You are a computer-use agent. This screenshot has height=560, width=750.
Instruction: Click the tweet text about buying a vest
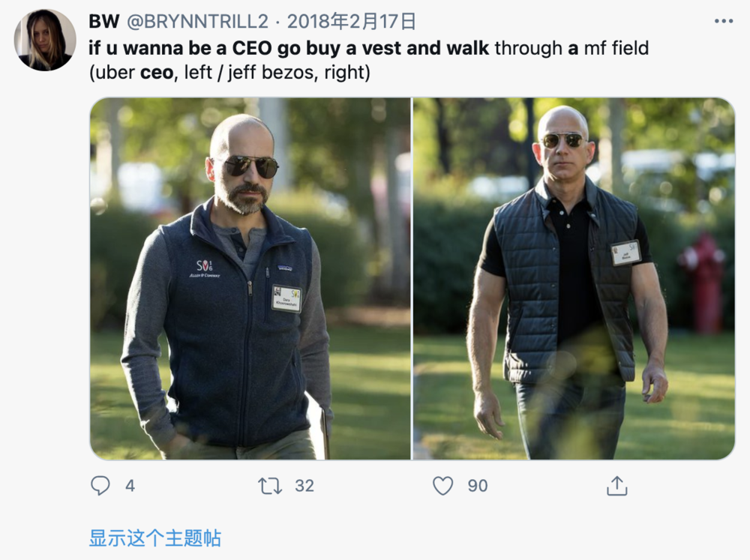pos(368,48)
